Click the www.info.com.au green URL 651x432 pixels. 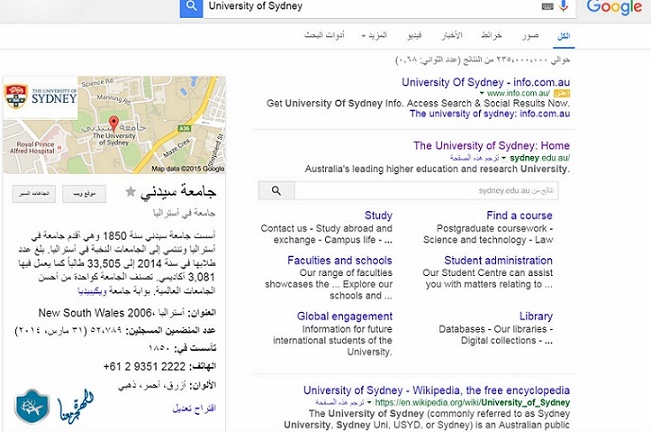point(518,93)
